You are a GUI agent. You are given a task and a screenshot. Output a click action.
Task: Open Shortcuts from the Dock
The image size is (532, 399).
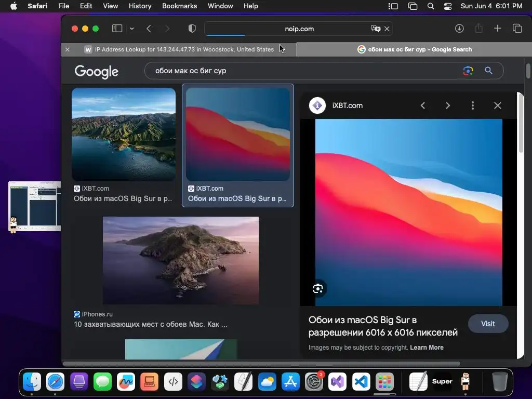pos(196,382)
